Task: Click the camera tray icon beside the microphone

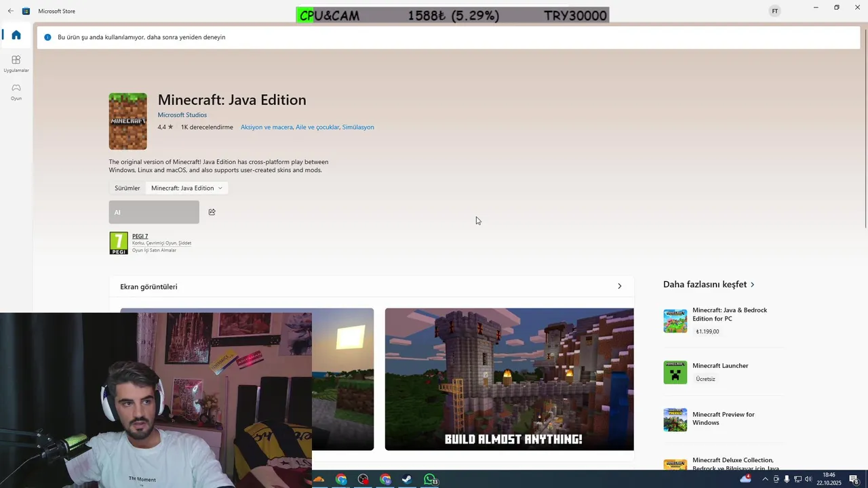Action: pos(776,479)
